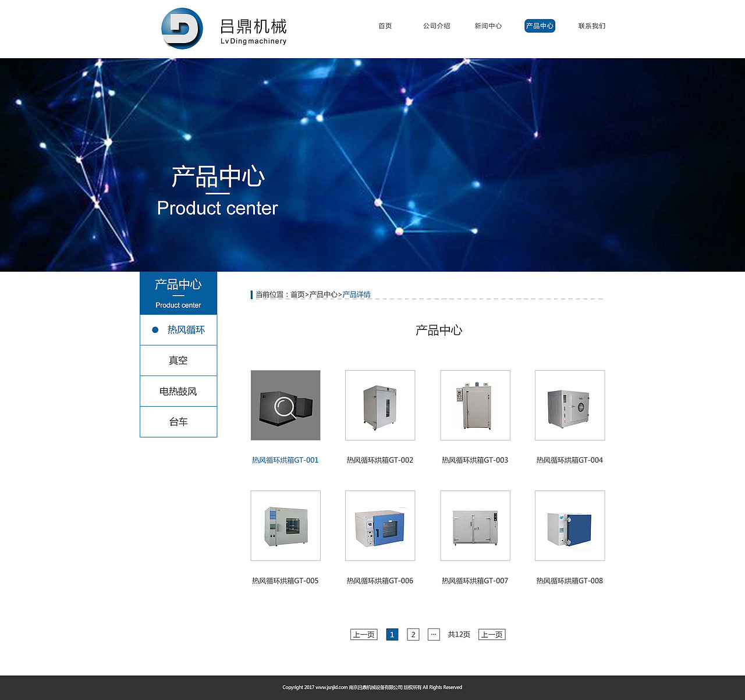The height and width of the screenshot is (700, 745).
Task: View product thumbnail GT-006
Action: 380,525
